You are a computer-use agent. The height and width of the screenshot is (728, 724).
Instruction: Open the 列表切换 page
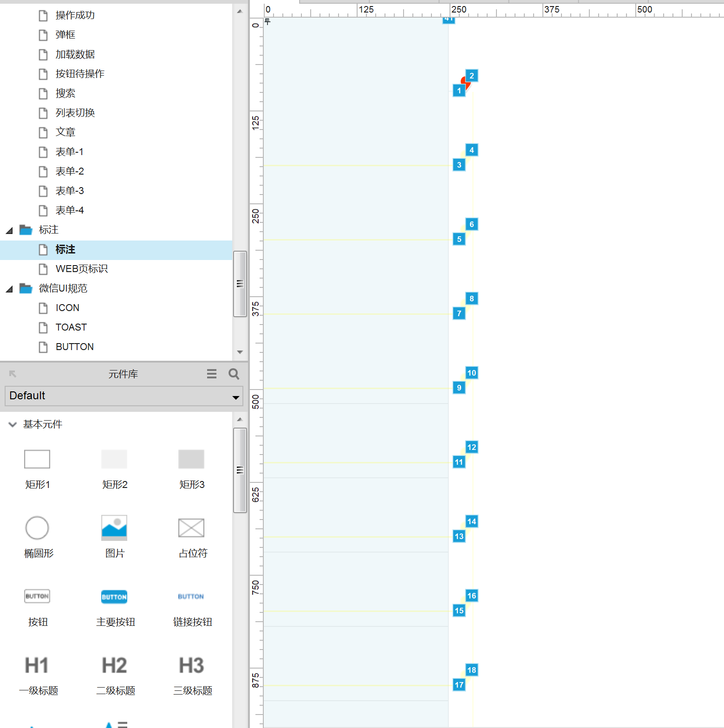[75, 113]
